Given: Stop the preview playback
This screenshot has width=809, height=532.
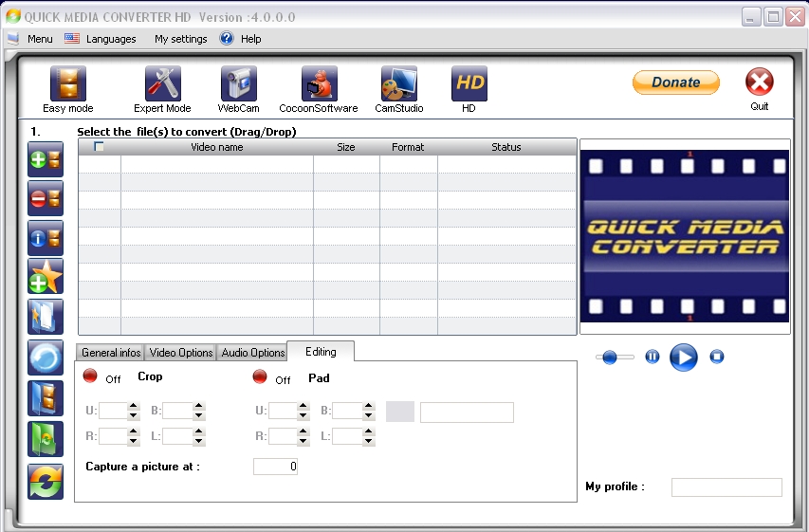Looking at the screenshot, I should click(717, 357).
